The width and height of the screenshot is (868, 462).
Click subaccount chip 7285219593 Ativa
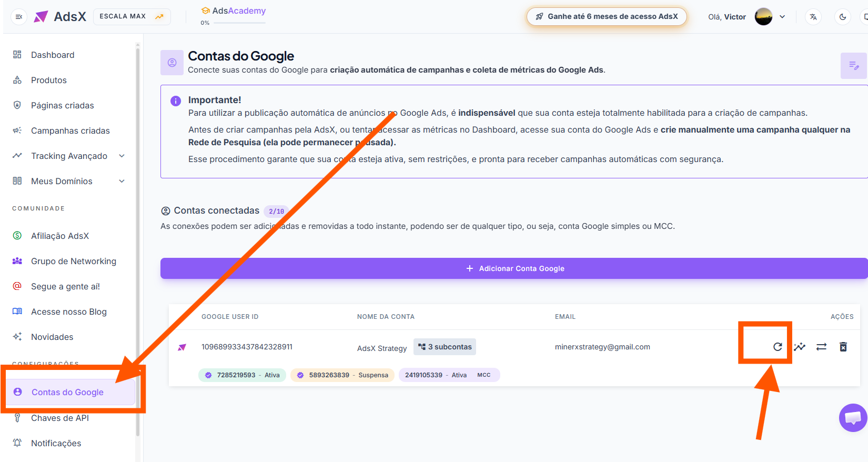click(242, 375)
